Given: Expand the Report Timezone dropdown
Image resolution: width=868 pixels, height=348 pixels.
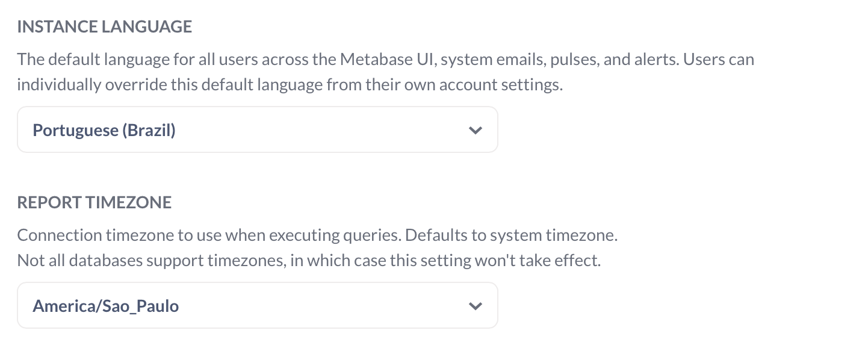Looking at the screenshot, I should 258,305.
